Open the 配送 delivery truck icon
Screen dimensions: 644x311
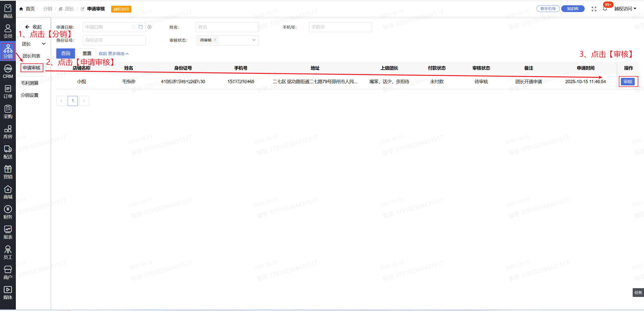[x=8, y=152]
